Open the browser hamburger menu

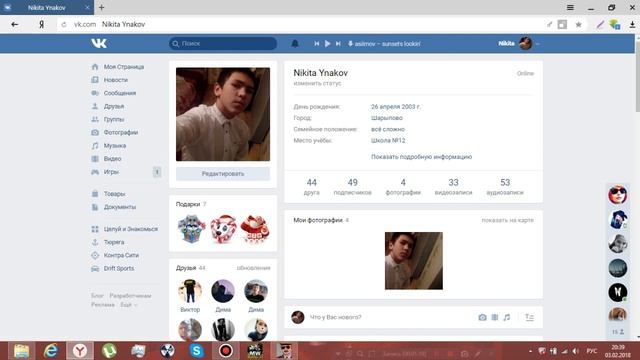pyautogui.click(x=570, y=7)
